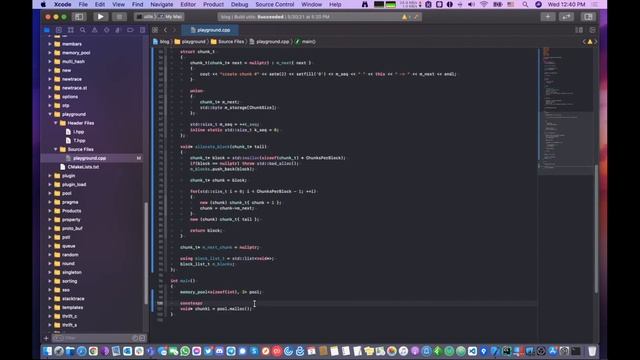Expand the Products folder

(50, 211)
